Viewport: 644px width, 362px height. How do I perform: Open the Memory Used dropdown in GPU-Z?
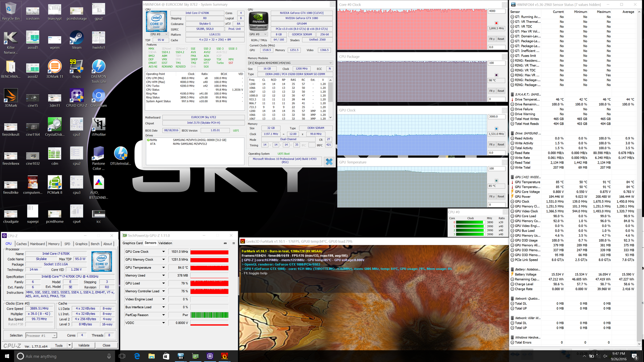click(164, 276)
